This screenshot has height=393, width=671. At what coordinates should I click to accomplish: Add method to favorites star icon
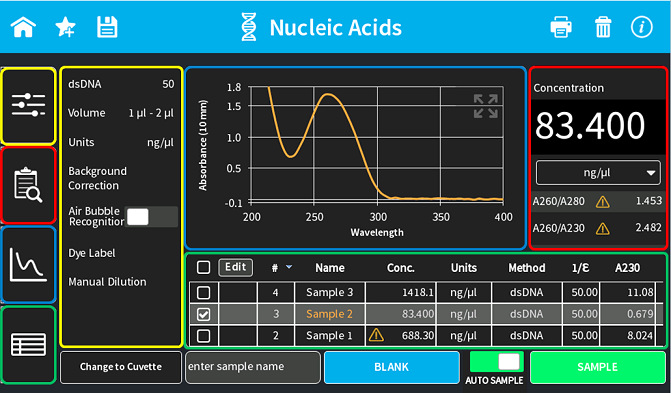tap(65, 28)
